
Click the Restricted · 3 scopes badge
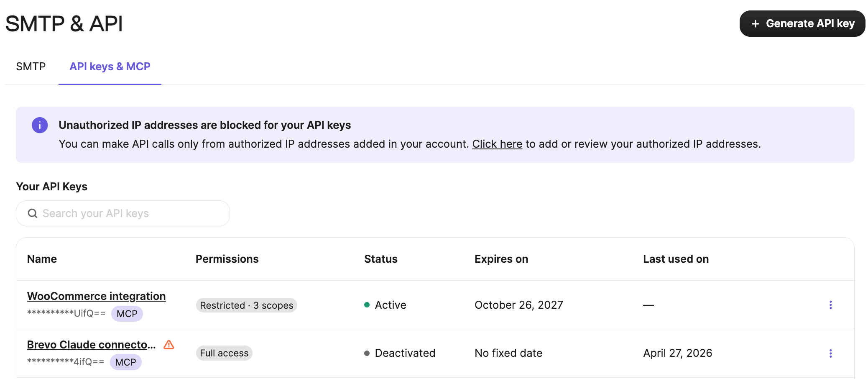[247, 305]
